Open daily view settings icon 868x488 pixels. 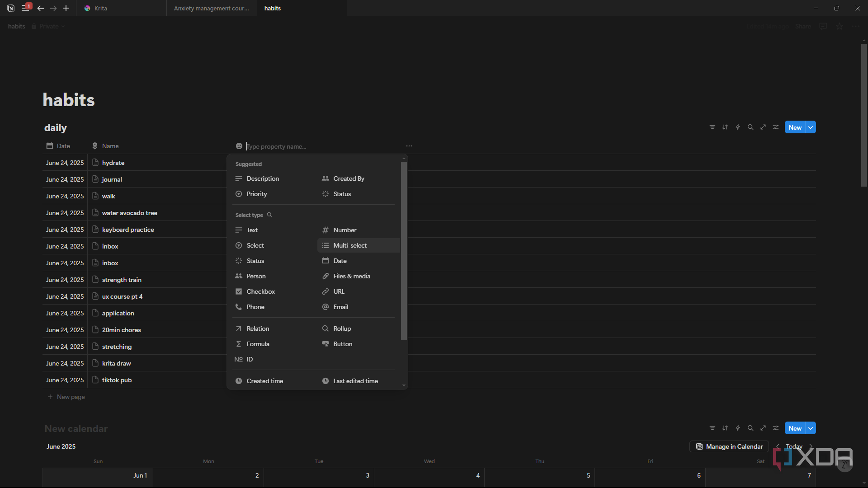click(775, 127)
